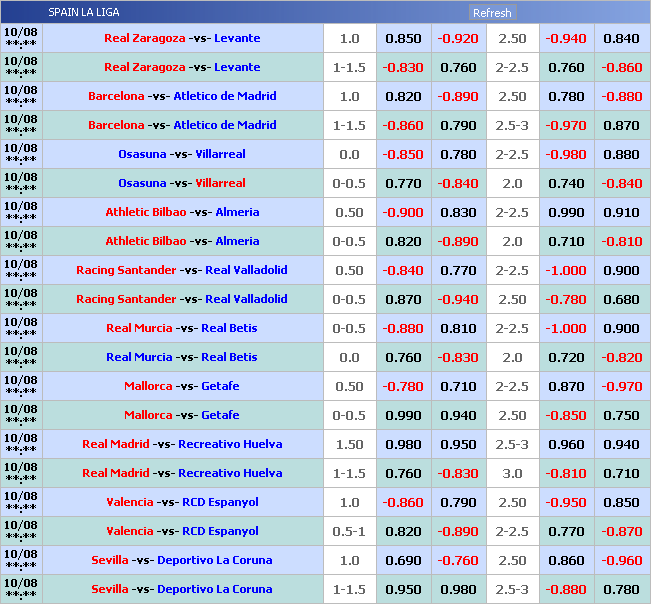Select 0.980 odds for Real Madrid vs Recreativo

tap(403, 444)
